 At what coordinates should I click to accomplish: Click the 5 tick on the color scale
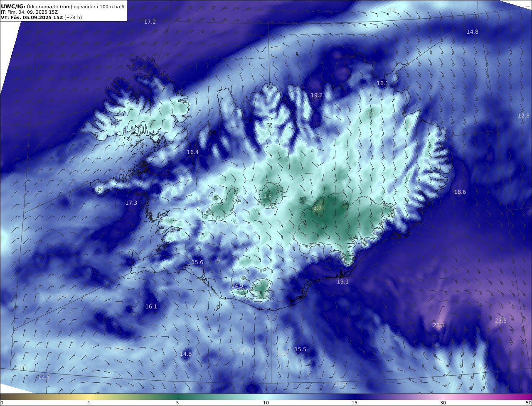177,403
